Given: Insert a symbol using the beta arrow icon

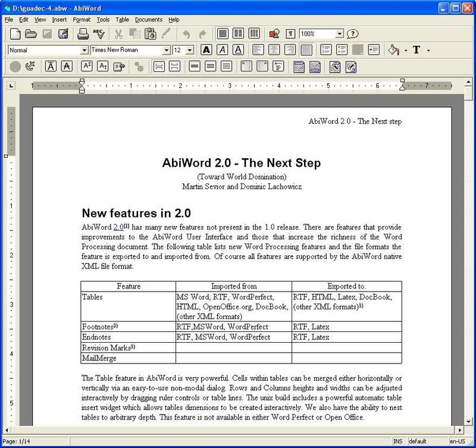Looking at the screenshot, I should 120,66.
